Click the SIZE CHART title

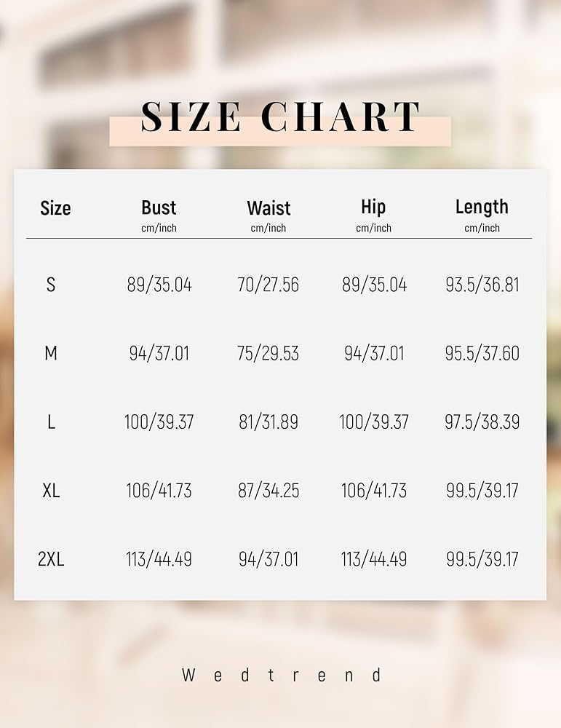point(280,117)
